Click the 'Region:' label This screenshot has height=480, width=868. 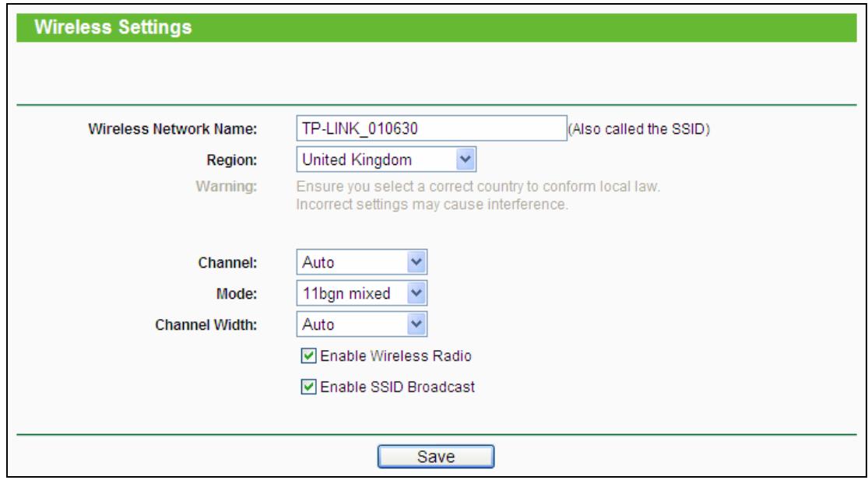point(232,161)
